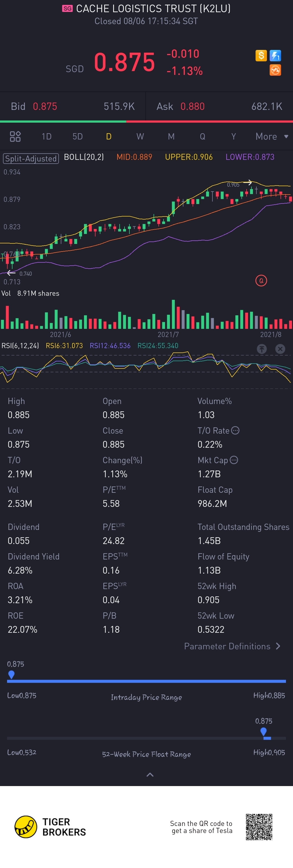Tap the Scan the QR code text
The height and width of the screenshot is (868, 293).
click(x=201, y=827)
